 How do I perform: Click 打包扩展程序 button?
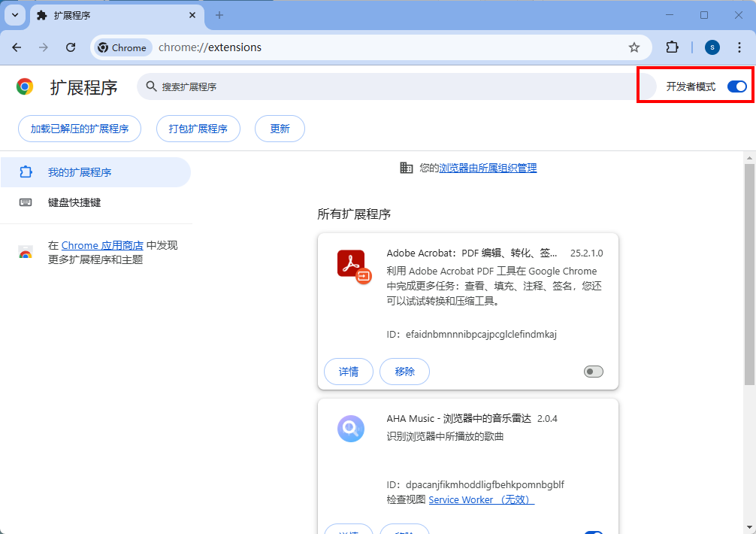click(x=198, y=129)
